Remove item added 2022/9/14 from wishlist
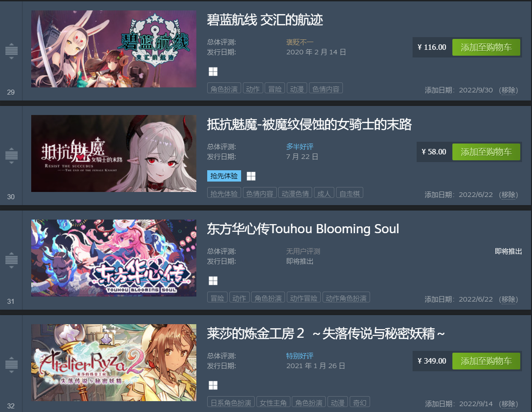The width and height of the screenshot is (532, 412). (508, 404)
